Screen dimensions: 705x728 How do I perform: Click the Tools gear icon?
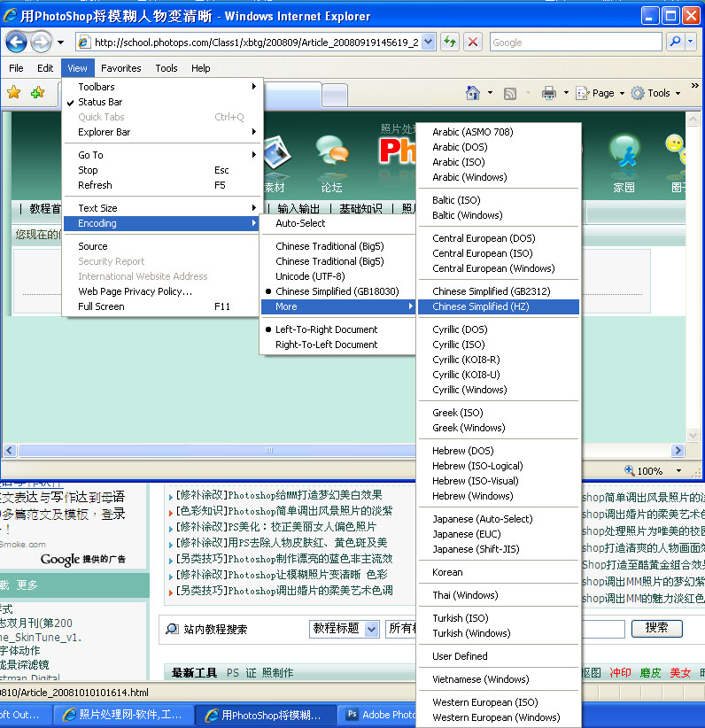pyautogui.click(x=638, y=93)
